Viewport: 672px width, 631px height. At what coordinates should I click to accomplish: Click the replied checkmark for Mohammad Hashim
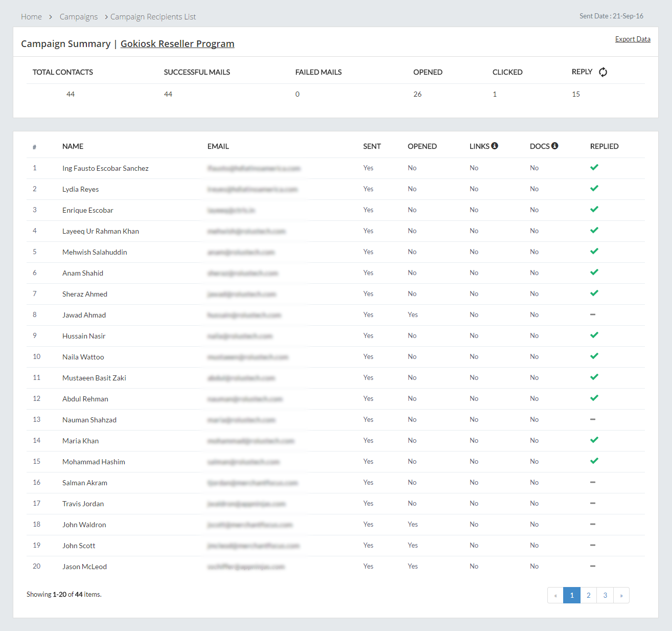(x=594, y=461)
